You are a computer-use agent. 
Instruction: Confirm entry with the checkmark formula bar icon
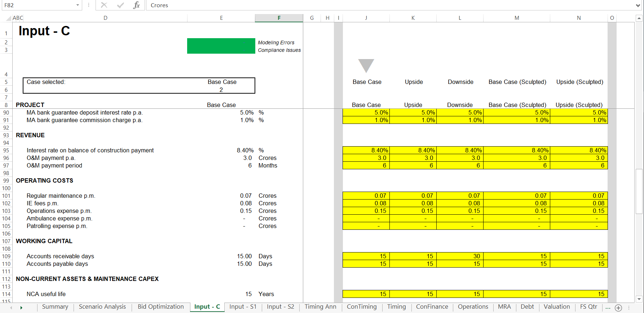pos(120,5)
